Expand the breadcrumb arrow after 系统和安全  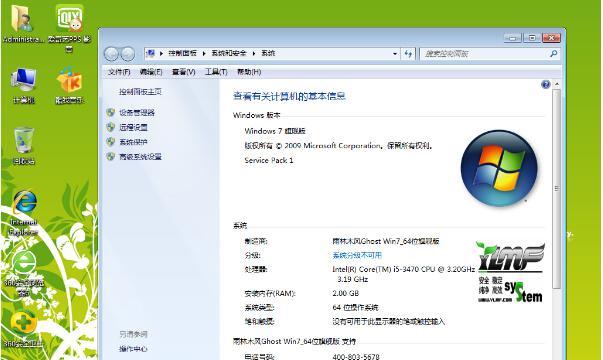(254, 53)
